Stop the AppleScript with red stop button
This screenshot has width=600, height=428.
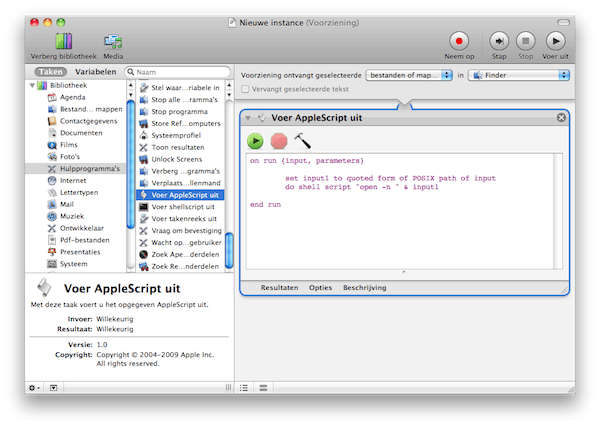tap(279, 141)
